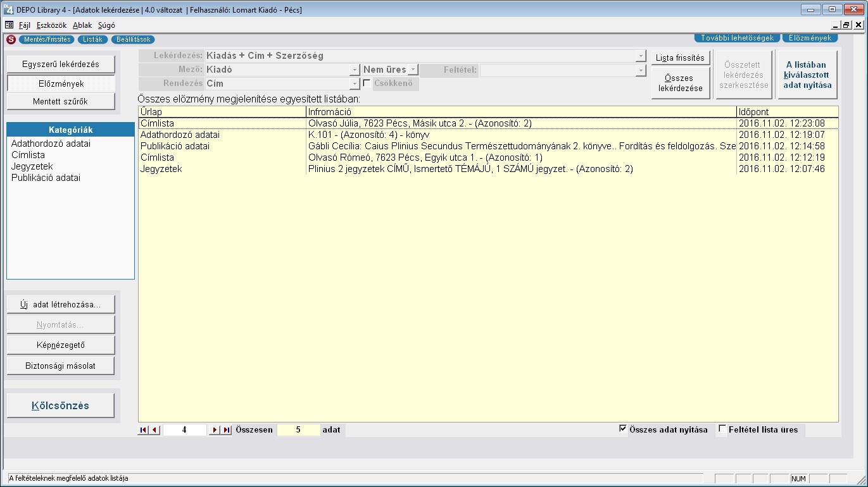Viewport: 868px width, 487px height.
Task: Click the DEPO Library 4 title bar icon
Action: pos(8,9)
